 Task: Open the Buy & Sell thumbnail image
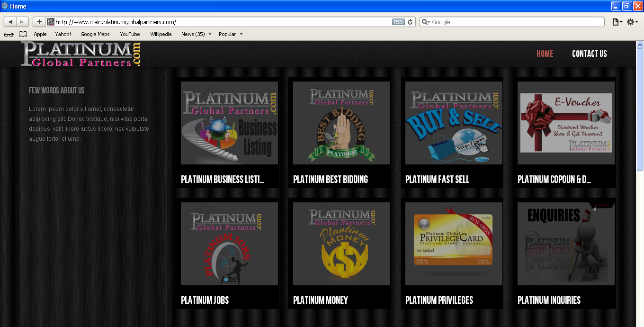(x=454, y=123)
